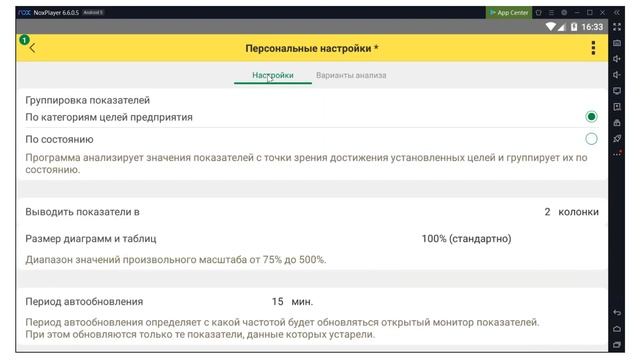Open NoxPlayer App Center
Viewport: 640px width, 360px height.
(x=509, y=13)
